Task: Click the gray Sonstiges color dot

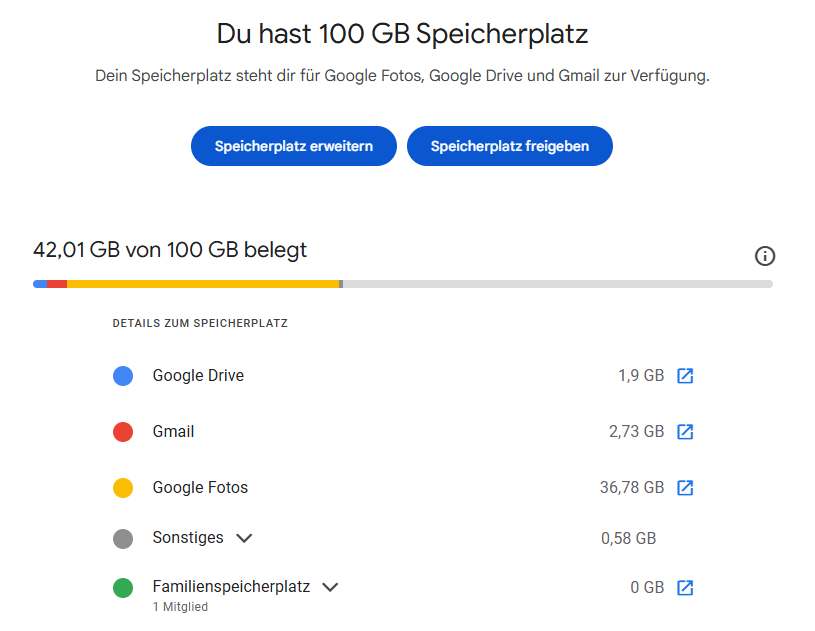Action: point(123,538)
